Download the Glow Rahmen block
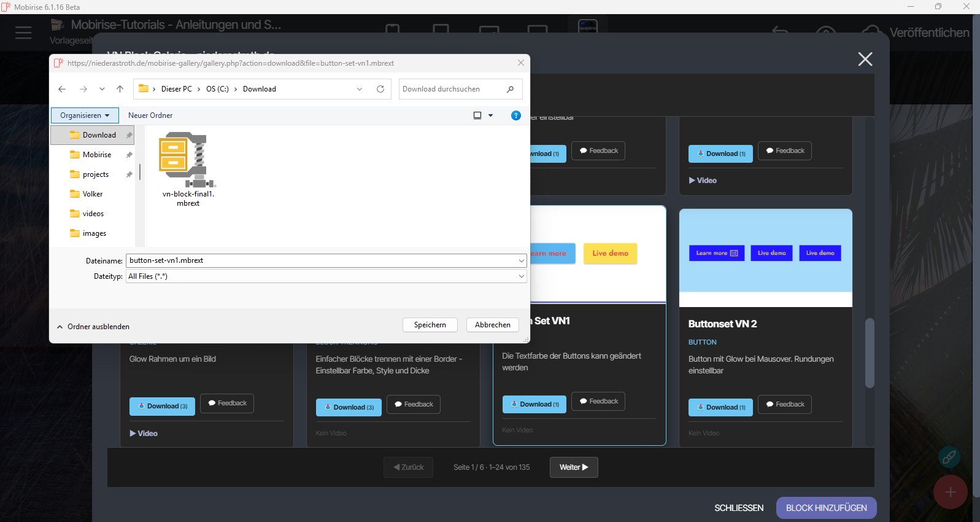The image size is (980, 522). click(x=162, y=407)
